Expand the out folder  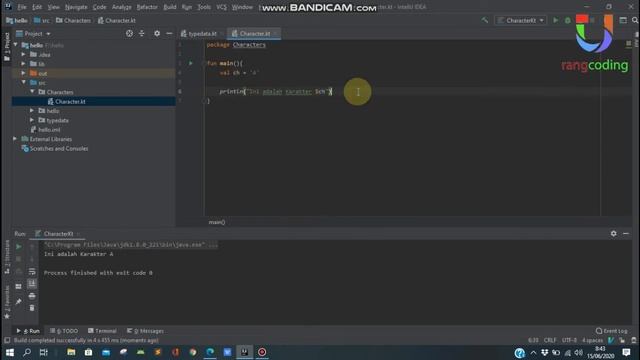[23, 73]
